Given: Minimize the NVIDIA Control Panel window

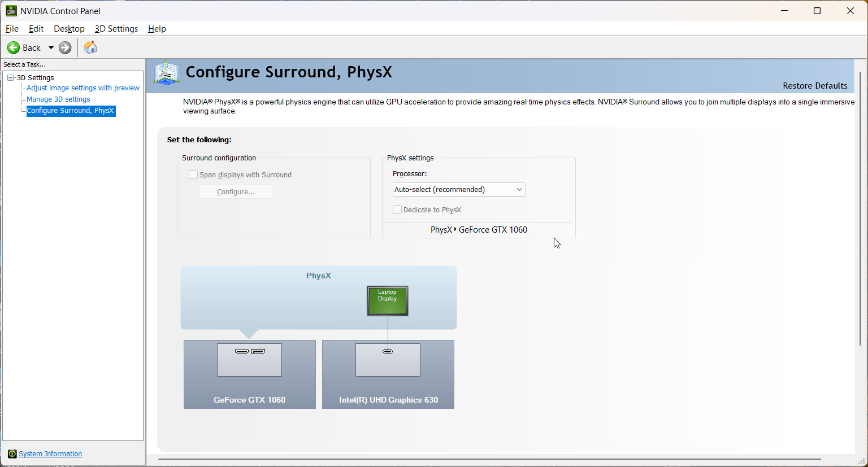Looking at the screenshot, I should [784, 11].
